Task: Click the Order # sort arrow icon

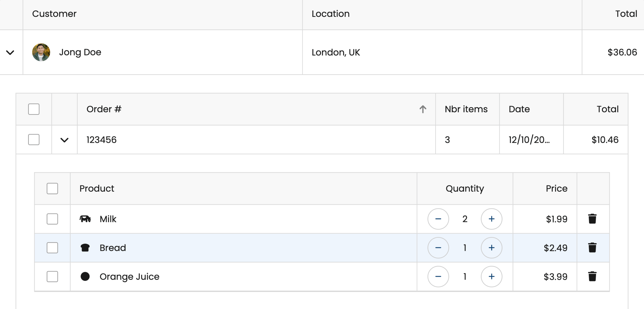Action: coord(423,109)
